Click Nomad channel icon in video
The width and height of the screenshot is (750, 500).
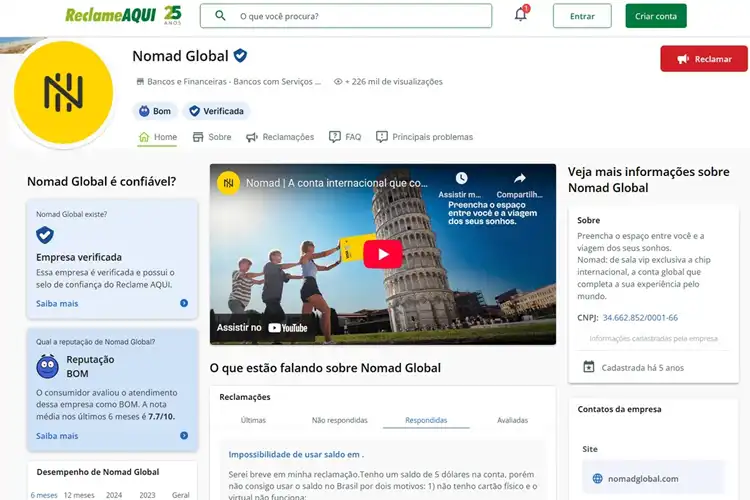pyautogui.click(x=229, y=183)
